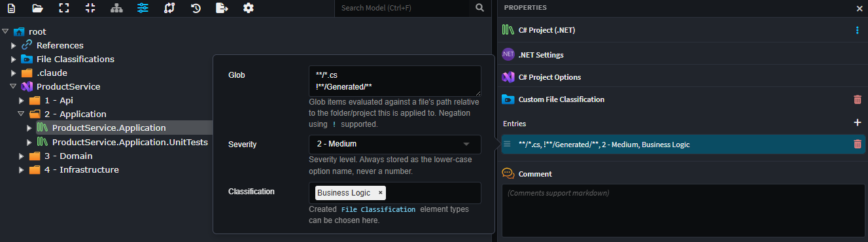Viewport: 868px width, 242px height.
Task: Click the export toolbar icon
Action: pyautogui.click(x=222, y=9)
